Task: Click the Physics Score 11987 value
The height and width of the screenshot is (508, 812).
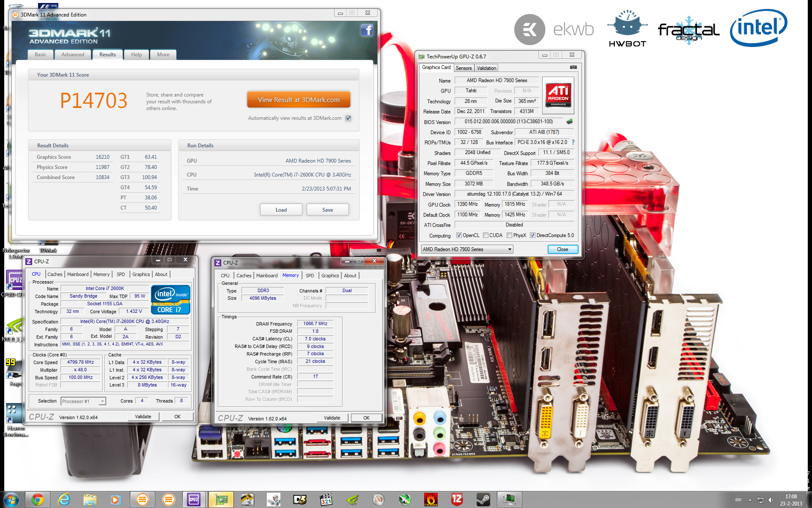Action: pos(102,167)
